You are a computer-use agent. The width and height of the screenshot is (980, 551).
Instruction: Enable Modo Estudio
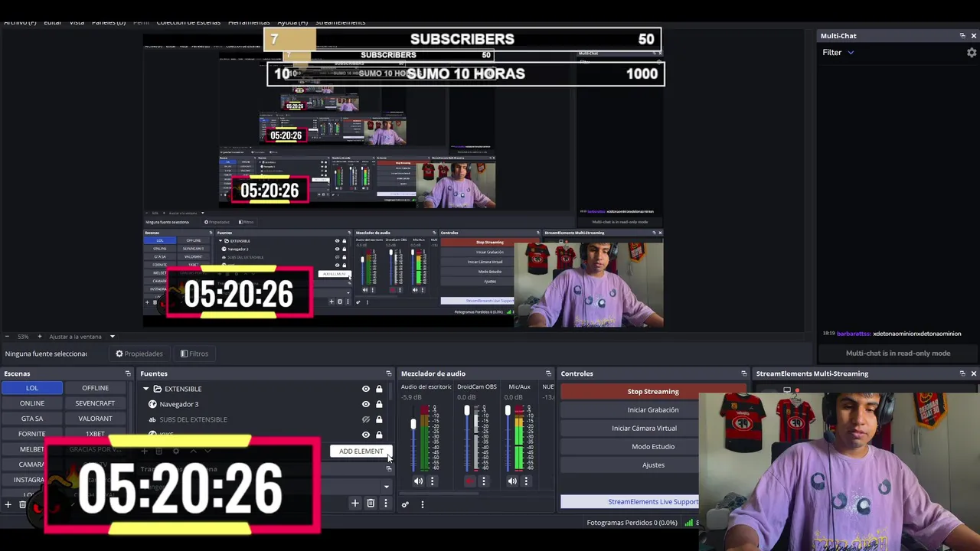[653, 447]
